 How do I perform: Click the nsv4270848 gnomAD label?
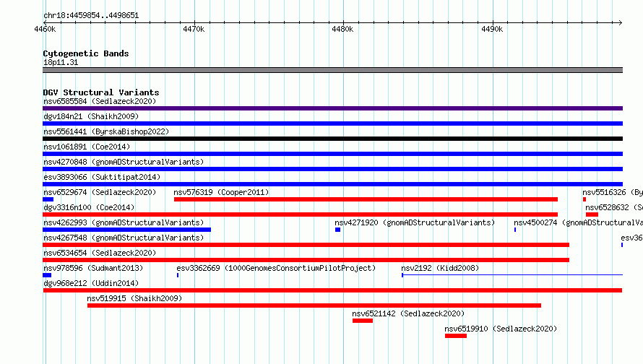124,162
